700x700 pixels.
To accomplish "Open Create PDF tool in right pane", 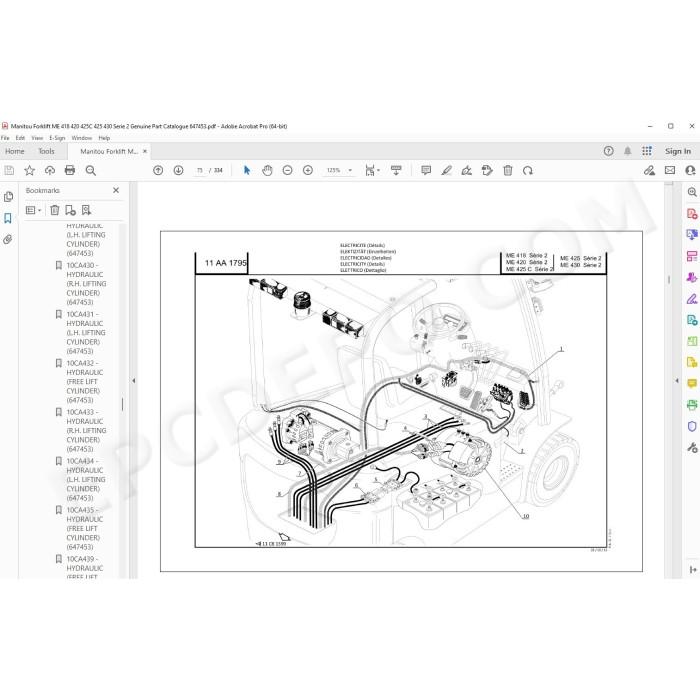I will point(692,213).
